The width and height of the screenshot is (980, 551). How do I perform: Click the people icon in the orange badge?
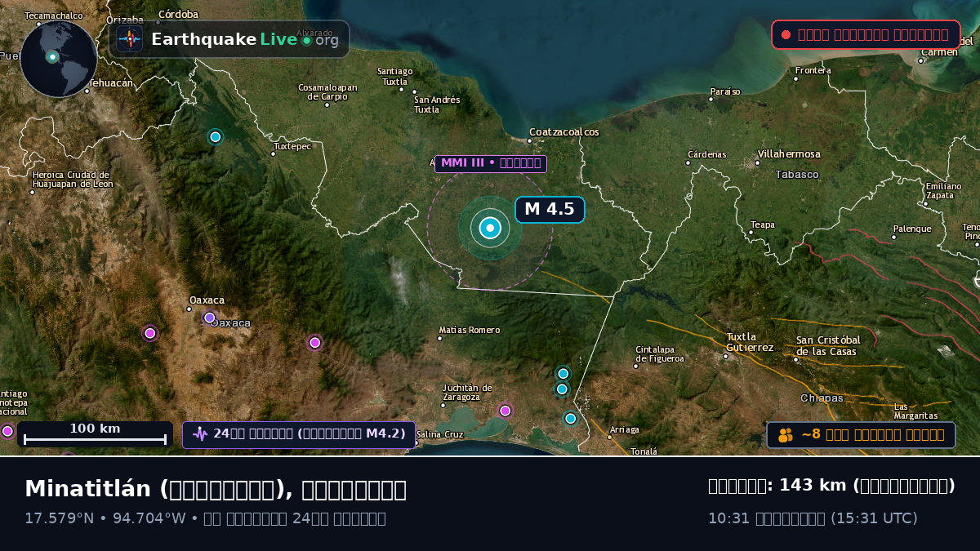tap(786, 435)
